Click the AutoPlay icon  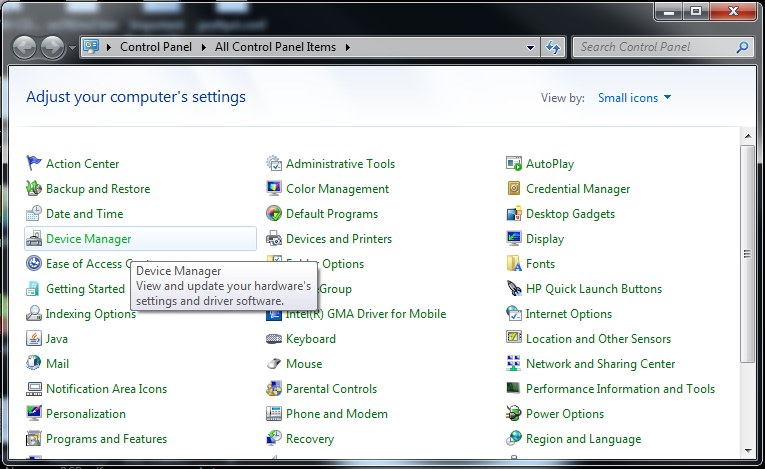pyautogui.click(x=514, y=163)
